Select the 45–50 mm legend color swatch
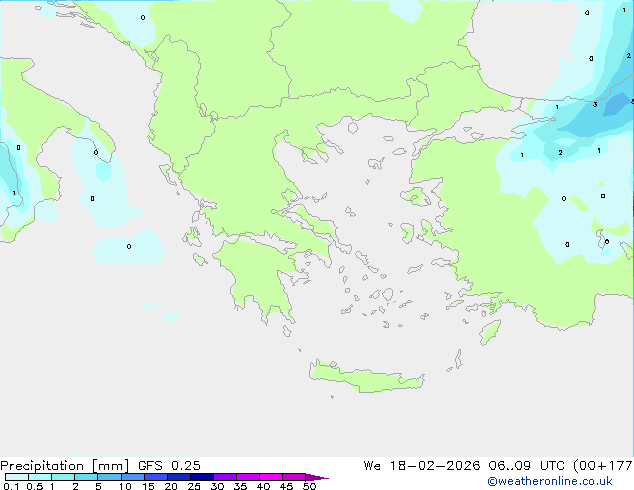The width and height of the screenshot is (634, 490). click(x=294, y=477)
